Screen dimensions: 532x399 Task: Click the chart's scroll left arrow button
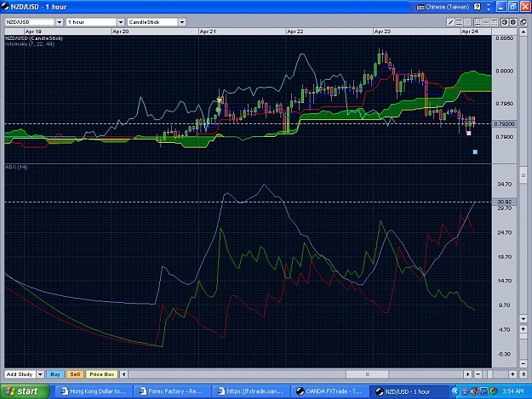click(123, 374)
